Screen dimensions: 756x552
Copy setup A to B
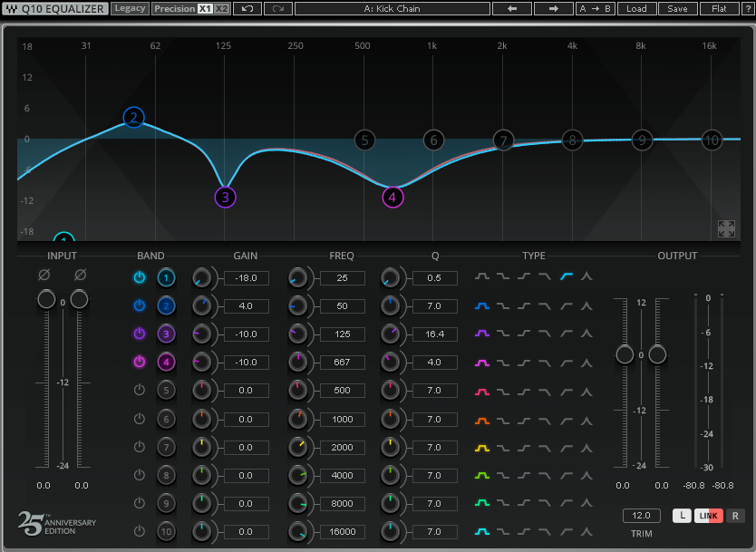click(595, 9)
